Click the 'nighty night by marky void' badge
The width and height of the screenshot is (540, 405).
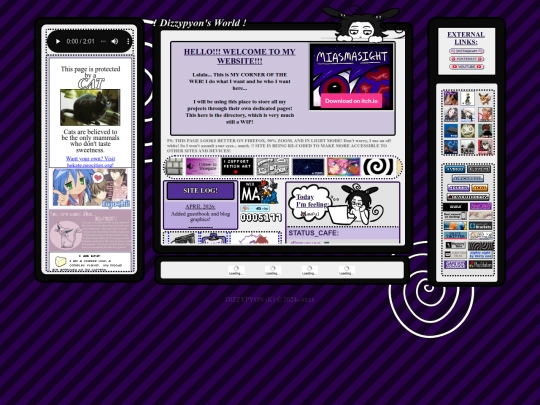pyautogui.click(x=481, y=255)
